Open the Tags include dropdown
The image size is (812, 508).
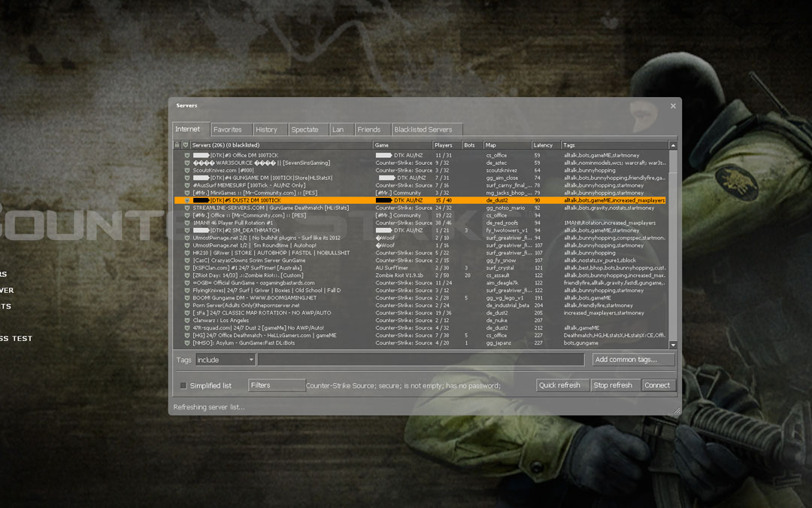point(226,360)
